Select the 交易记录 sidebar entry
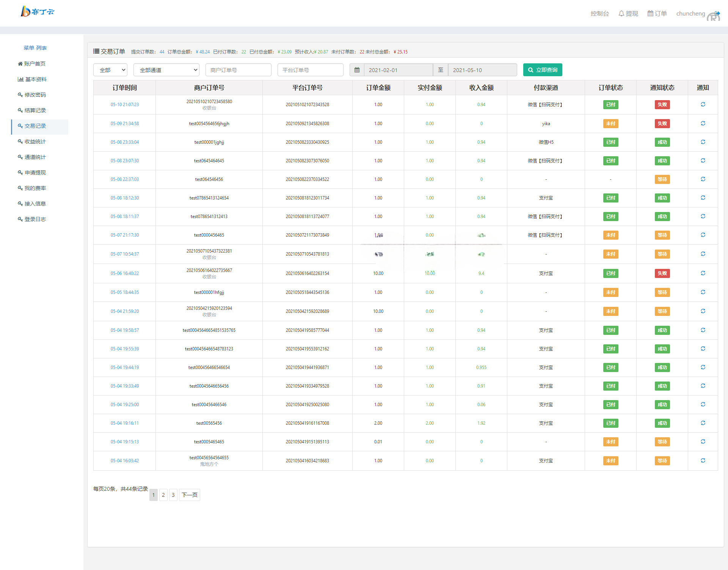The width and height of the screenshot is (728, 570). 35,126
